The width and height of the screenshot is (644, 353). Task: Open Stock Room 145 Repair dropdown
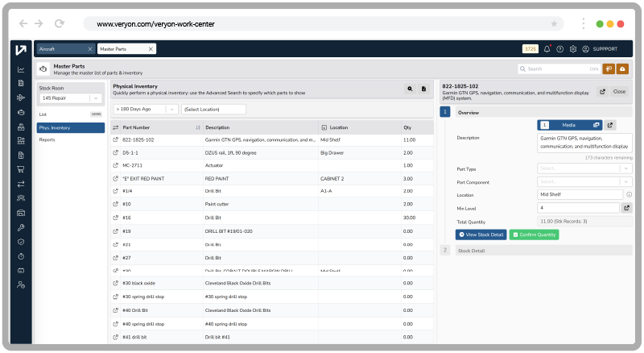pyautogui.click(x=70, y=98)
